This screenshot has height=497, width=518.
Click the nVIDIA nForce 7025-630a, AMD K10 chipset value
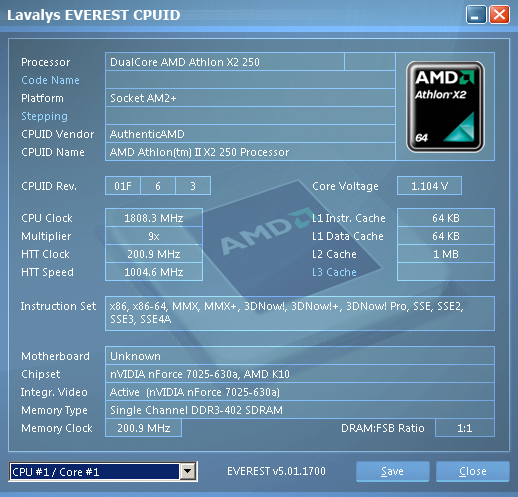coord(300,374)
